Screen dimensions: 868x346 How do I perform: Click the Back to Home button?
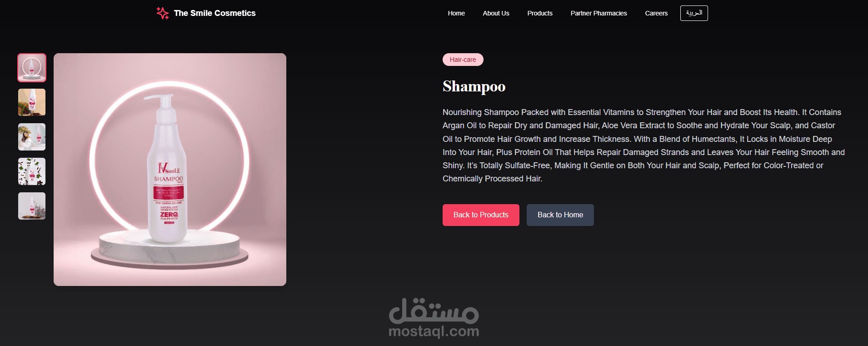560,215
